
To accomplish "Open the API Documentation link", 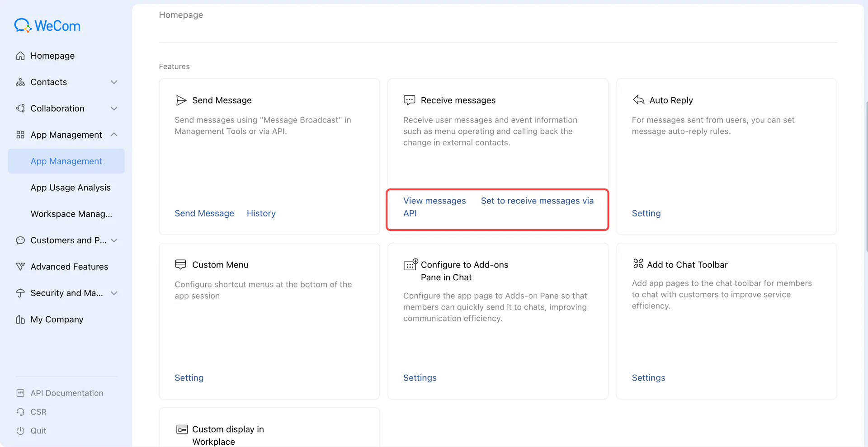I will pyautogui.click(x=67, y=393).
